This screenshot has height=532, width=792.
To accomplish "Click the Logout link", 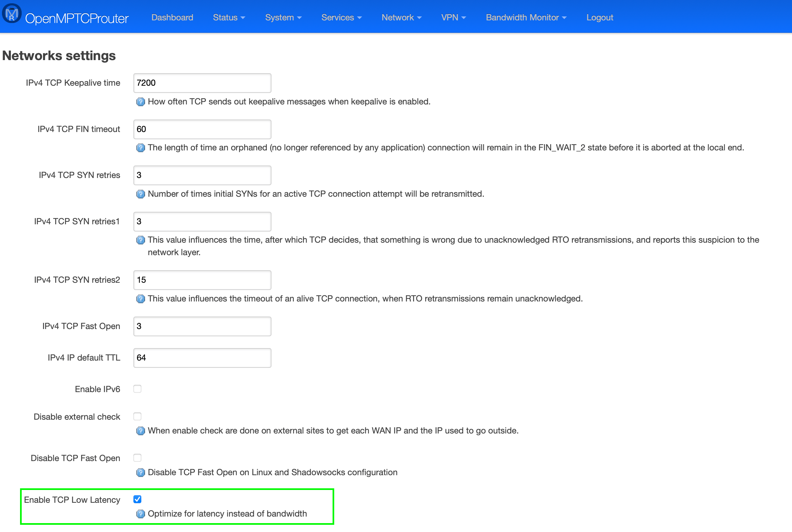I will (x=599, y=18).
